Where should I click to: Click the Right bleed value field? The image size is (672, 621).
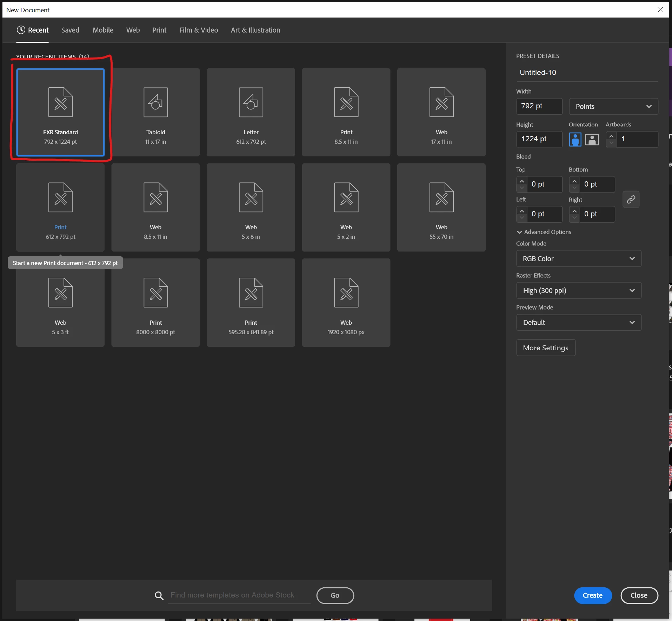coord(597,214)
